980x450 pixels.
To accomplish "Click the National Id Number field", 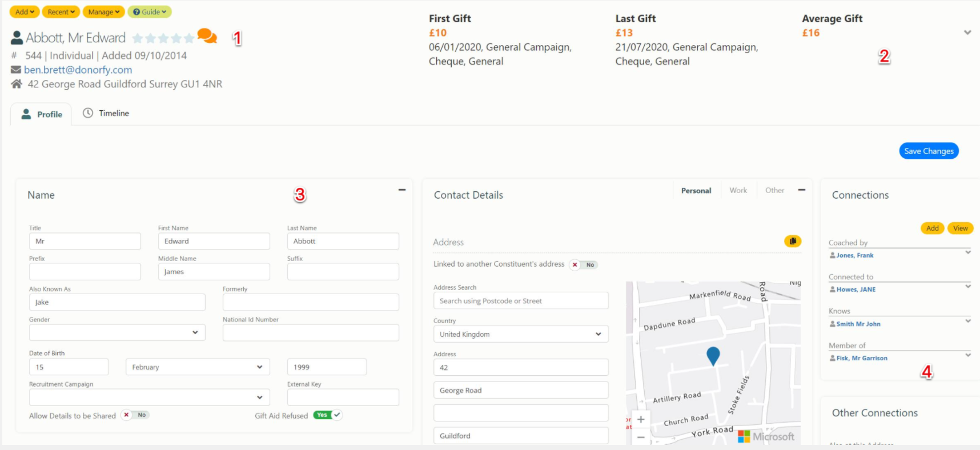I will coord(311,332).
